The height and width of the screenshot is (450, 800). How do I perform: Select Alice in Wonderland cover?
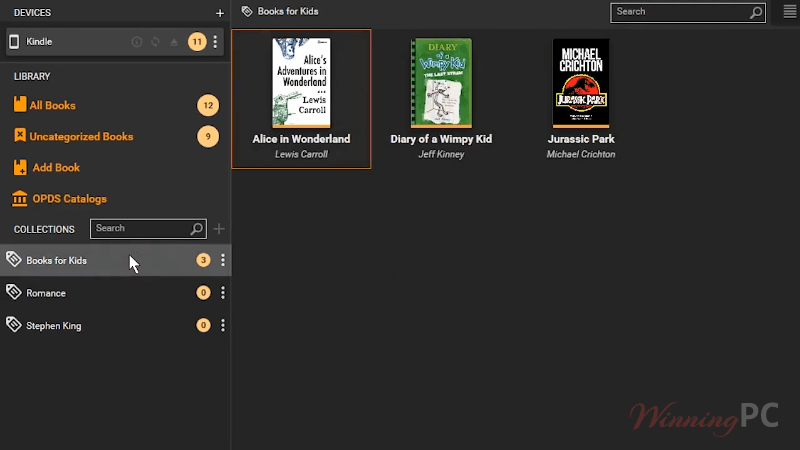click(301, 82)
